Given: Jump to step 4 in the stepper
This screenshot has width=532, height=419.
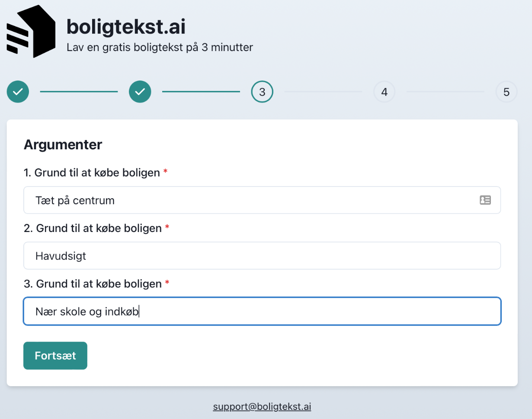Looking at the screenshot, I should [384, 92].
